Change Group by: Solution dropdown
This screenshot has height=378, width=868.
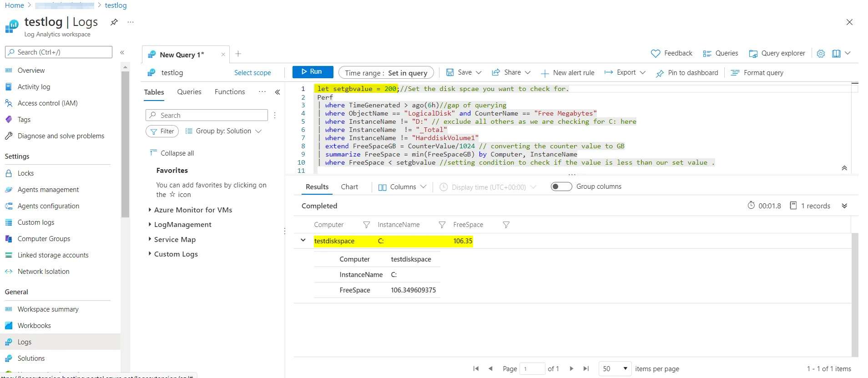click(223, 131)
